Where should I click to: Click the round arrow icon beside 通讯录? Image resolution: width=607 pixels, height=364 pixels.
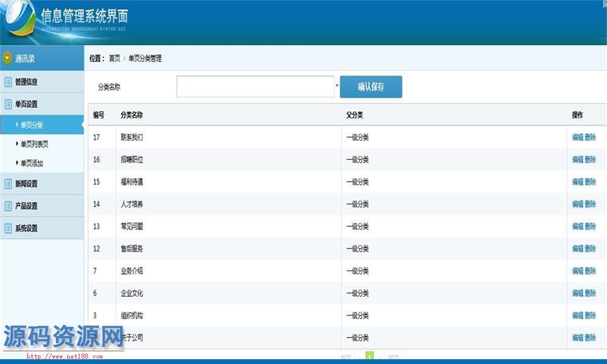pyautogui.click(x=7, y=59)
